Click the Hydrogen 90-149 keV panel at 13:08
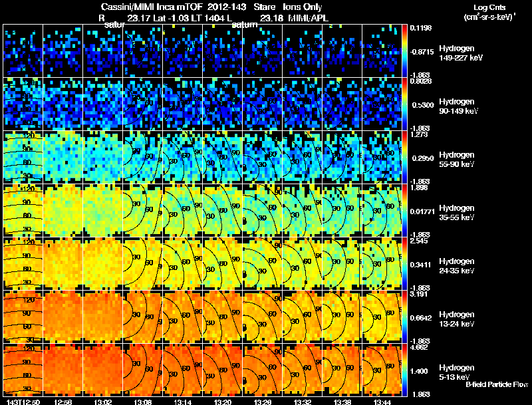Image resolution: width=532 pixels, height=405 pixels. 143,104
